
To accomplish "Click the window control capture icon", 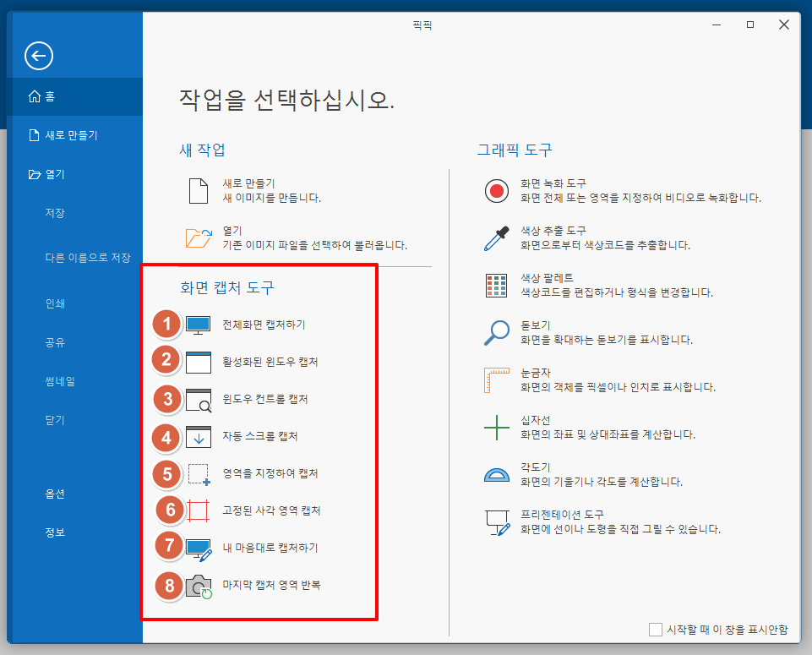I will click(199, 401).
